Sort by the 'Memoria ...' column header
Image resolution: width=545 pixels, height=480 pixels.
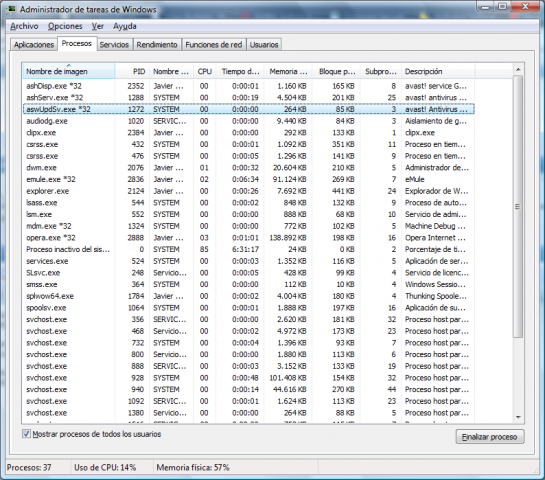coord(288,72)
